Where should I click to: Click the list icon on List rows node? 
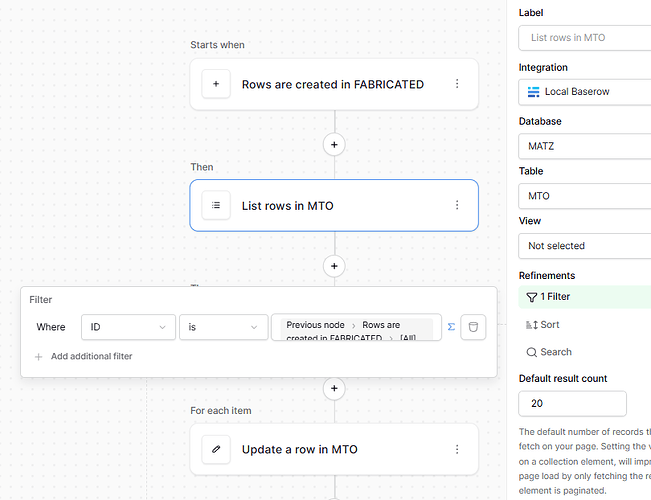click(x=216, y=206)
